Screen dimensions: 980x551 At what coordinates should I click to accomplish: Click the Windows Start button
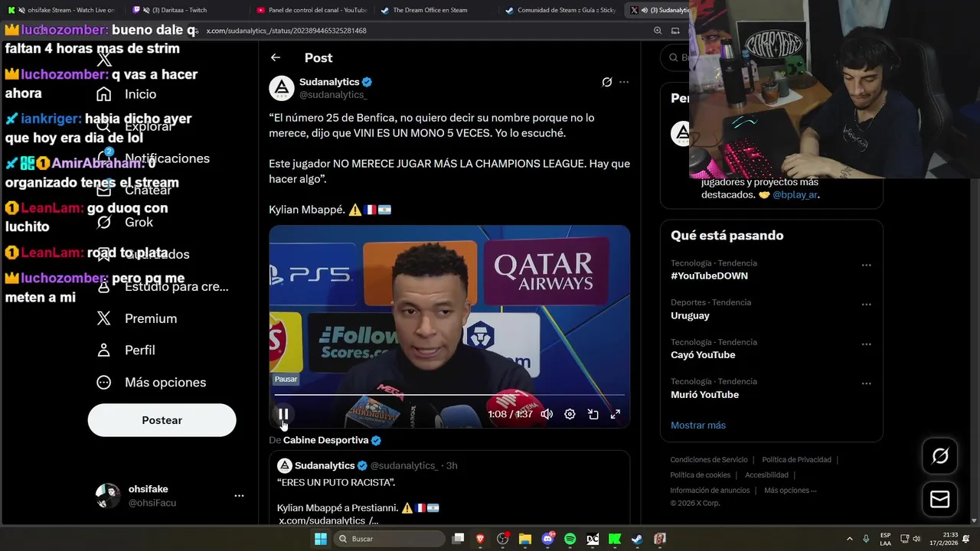tap(321, 539)
